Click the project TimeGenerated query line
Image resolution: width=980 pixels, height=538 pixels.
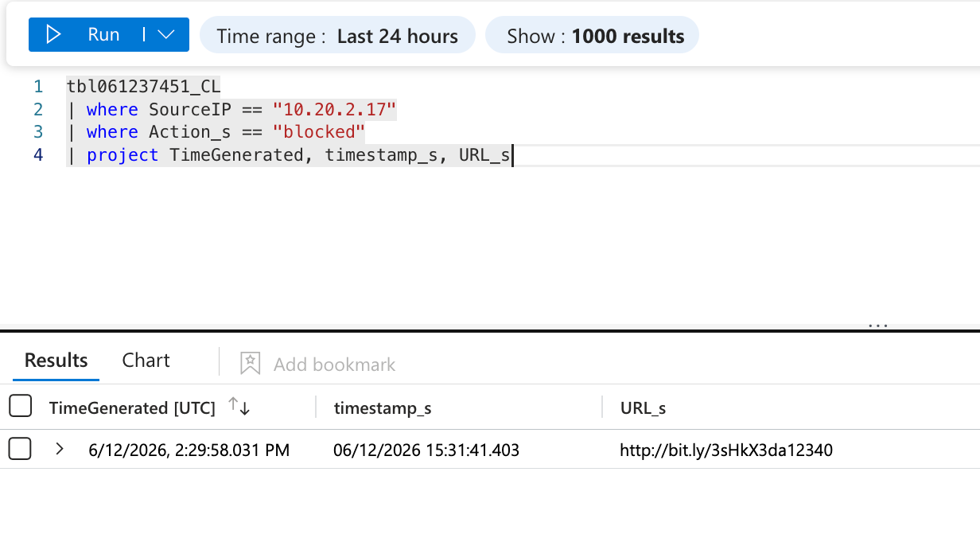coord(290,154)
